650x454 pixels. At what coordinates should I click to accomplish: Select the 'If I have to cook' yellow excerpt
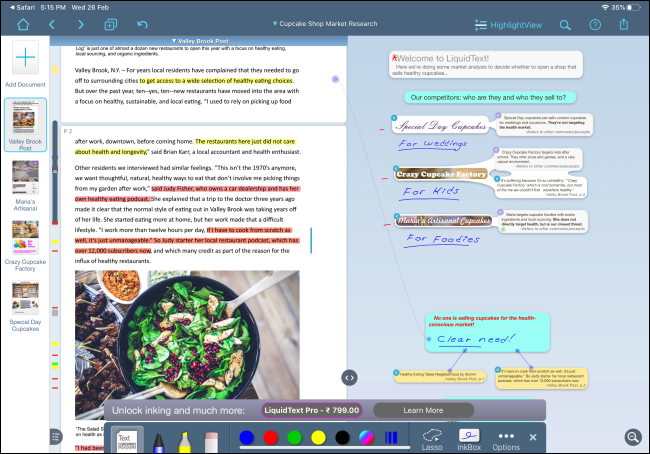tap(542, 378)
